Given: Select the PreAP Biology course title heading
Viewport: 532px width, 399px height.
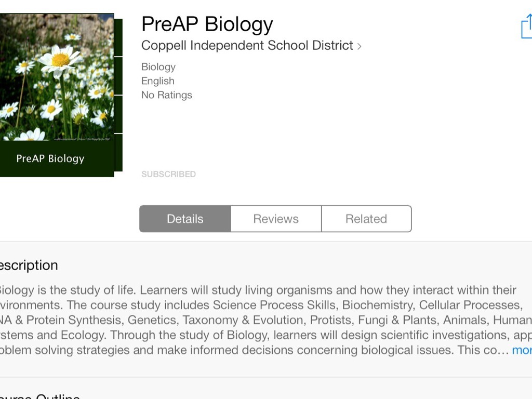Looking at the screenshot, I should 207,24.
